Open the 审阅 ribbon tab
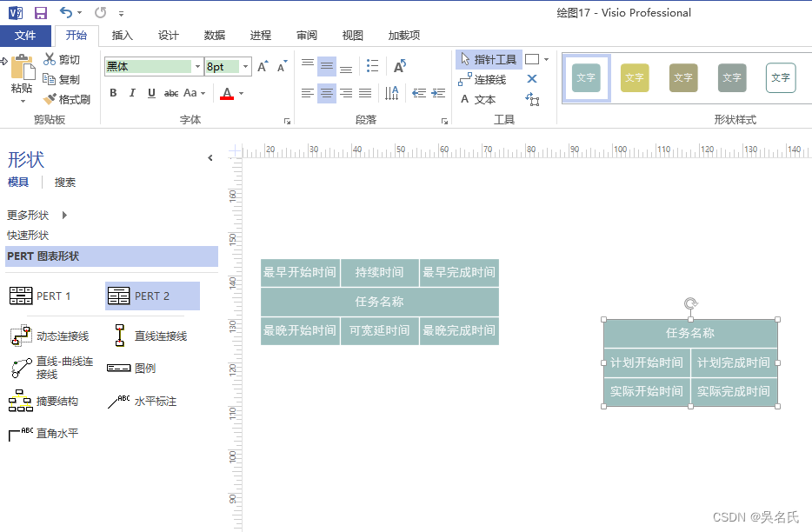The width and height of the screenshot is (812, 532). tap(307, 36)
